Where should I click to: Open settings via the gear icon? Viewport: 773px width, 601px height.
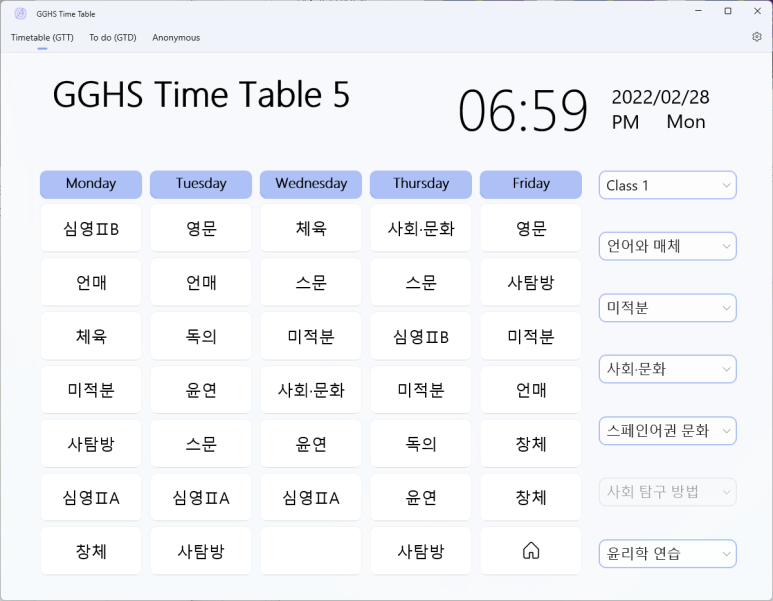click(x=757, y=37)
